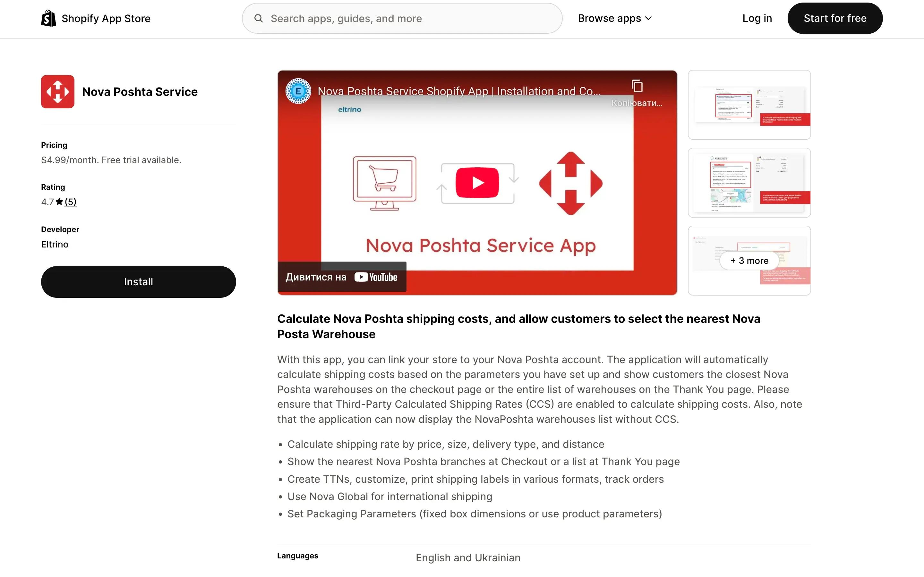Open the first checkout screenshot thumbnail

pyautogui.click(x=749, y=105)
